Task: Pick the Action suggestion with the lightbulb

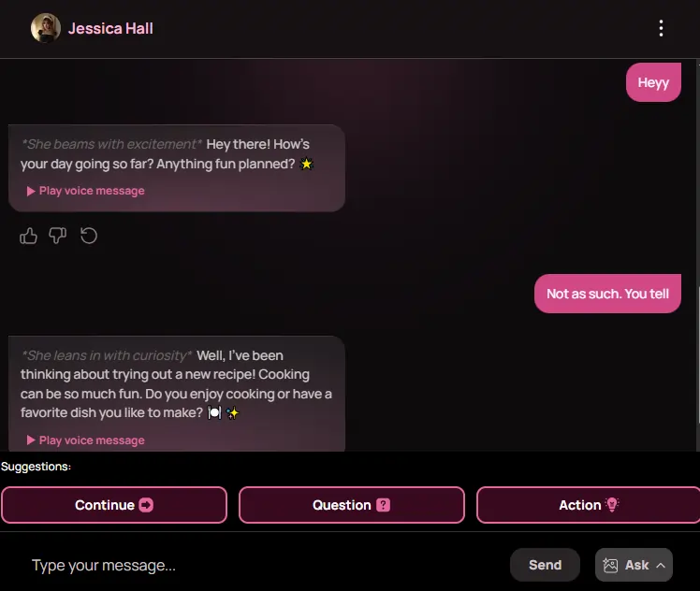Action: 588,505
